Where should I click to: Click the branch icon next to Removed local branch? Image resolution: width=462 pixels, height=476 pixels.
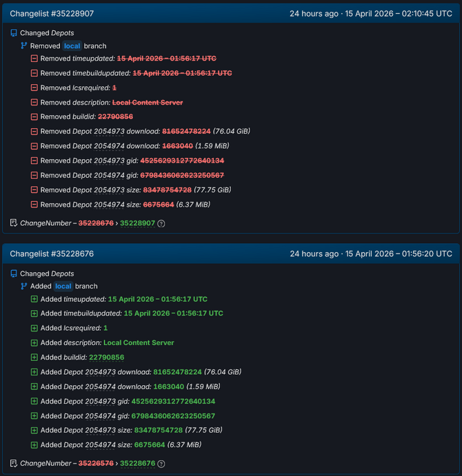[x=24, y=46]
